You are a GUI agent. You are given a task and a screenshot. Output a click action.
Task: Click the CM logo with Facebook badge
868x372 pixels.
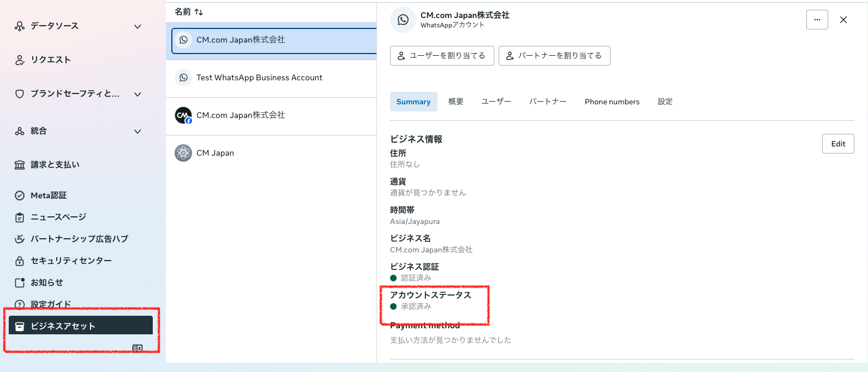tap(183, 115)
